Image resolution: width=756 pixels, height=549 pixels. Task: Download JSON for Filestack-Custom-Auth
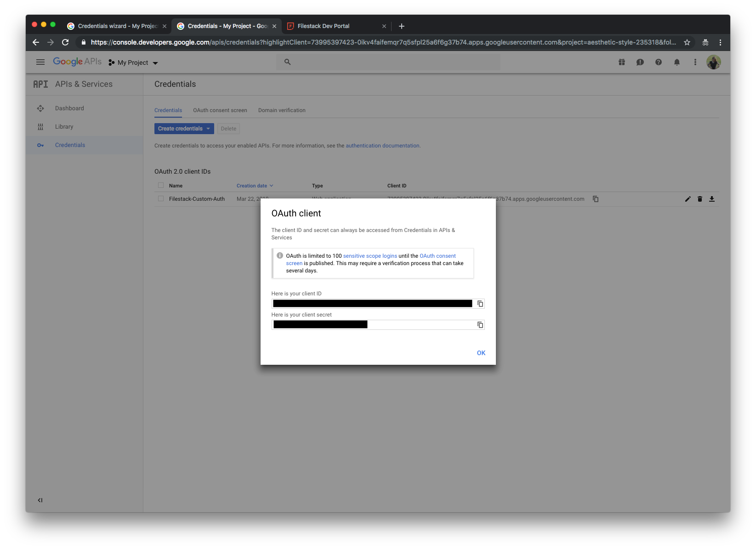pos(712,199)
